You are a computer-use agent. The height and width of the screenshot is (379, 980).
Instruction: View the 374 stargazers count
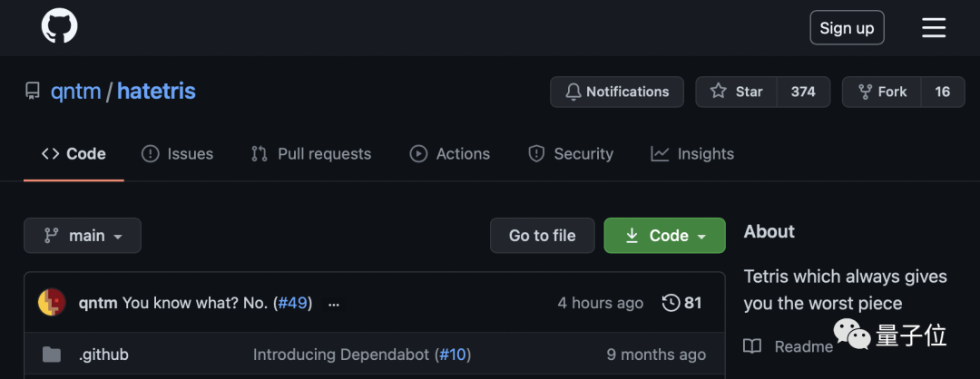point(803,92)
